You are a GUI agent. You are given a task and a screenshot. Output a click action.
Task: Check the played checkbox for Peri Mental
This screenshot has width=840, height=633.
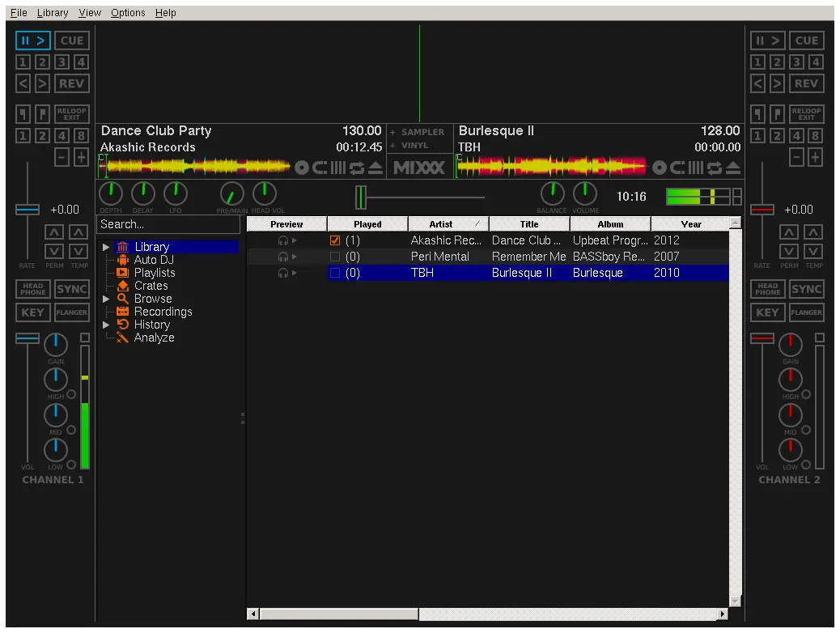click(x=335, y=257)
